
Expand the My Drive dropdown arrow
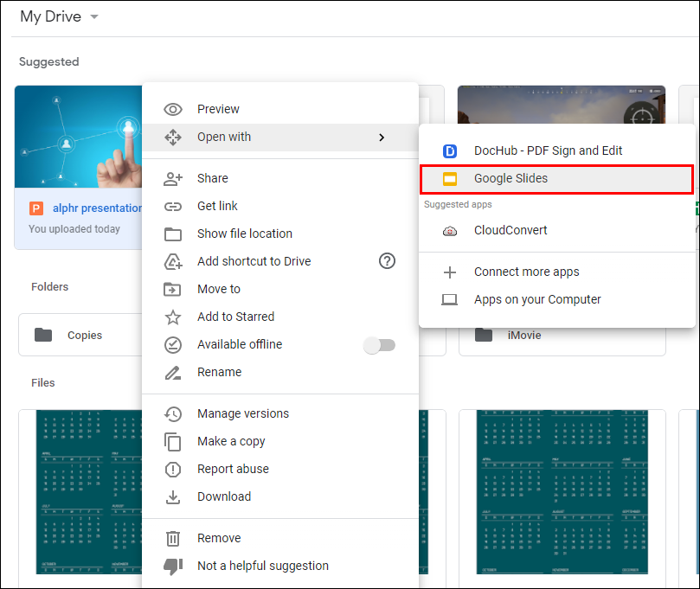[93, 17]
